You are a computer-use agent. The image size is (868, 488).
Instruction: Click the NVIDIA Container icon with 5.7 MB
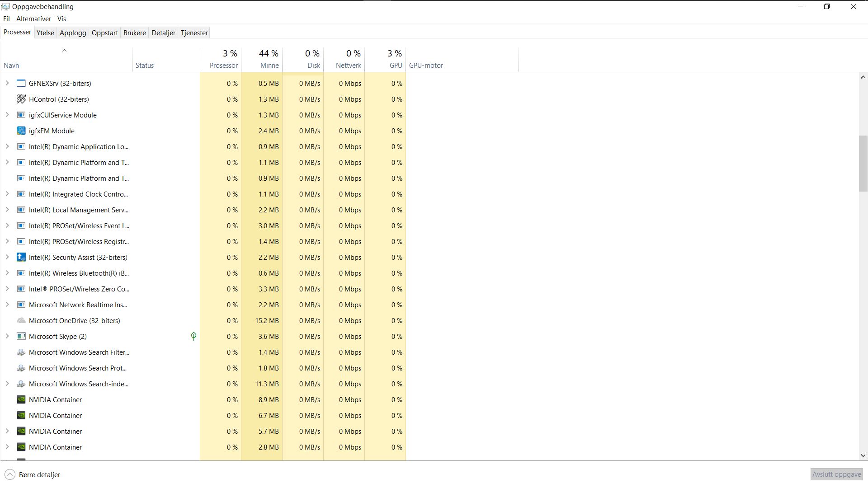(x=21, y=431)
